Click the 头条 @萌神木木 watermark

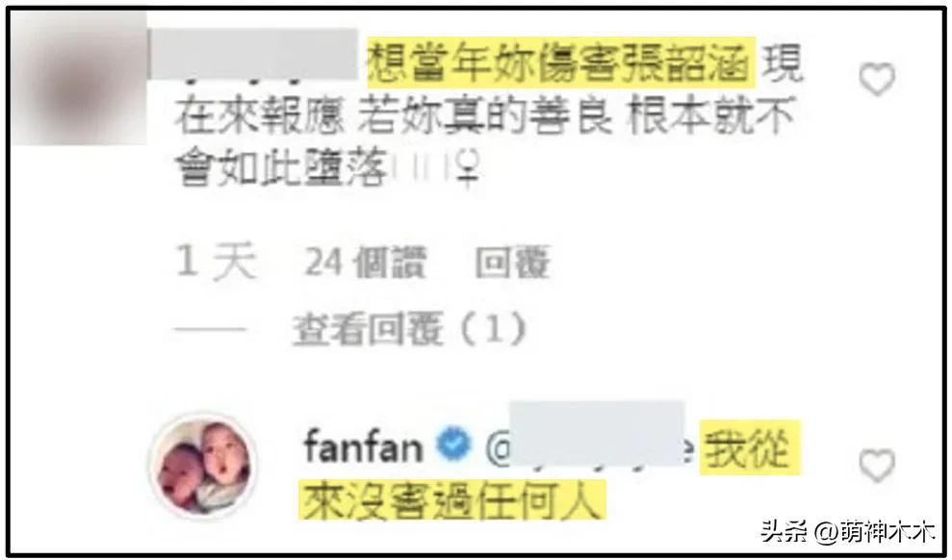coord(848,533)
